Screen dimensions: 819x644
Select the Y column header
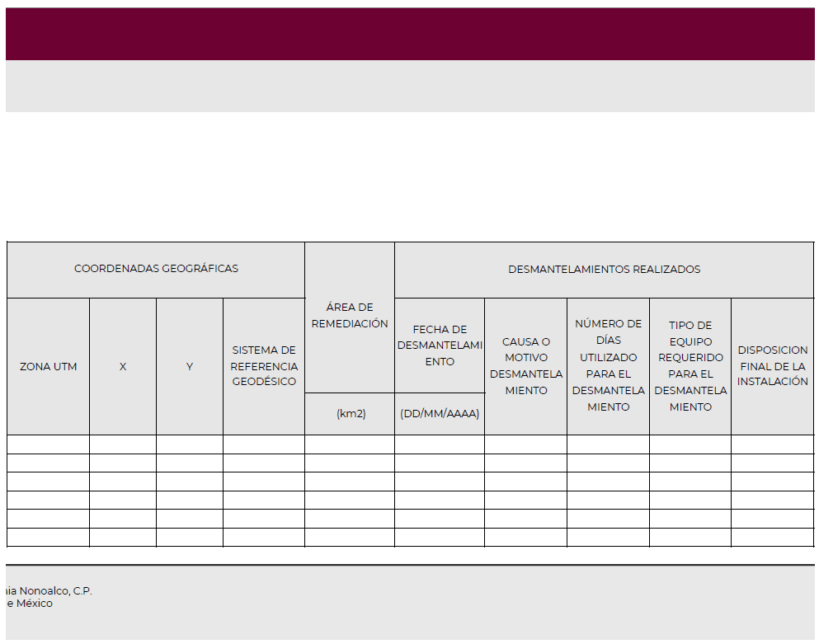190,366
